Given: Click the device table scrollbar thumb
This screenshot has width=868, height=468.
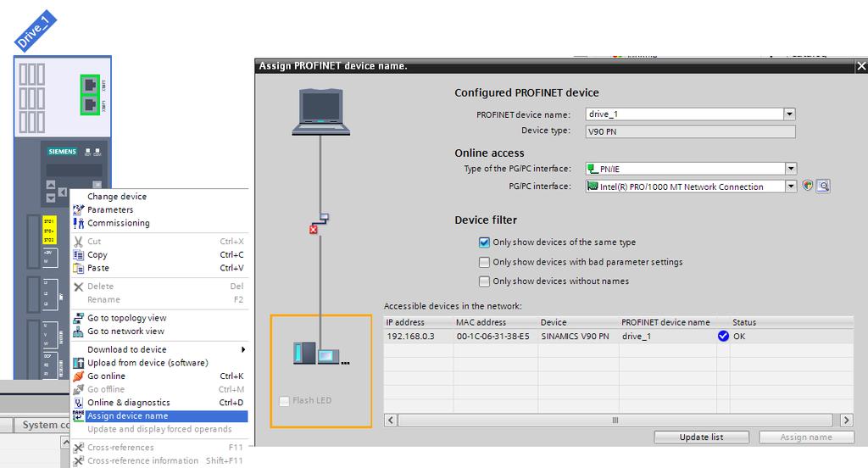Looking at the screenshot, I should pyautogui.click(x=615, y=420).
